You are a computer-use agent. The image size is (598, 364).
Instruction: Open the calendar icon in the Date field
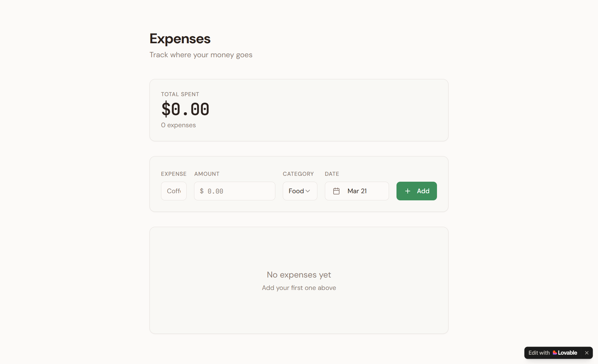point(336,191)
